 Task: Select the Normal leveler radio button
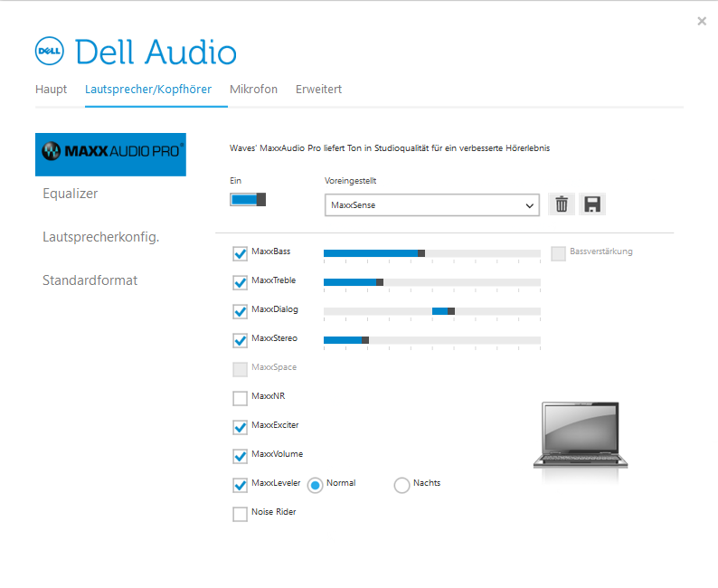[315, 485]
